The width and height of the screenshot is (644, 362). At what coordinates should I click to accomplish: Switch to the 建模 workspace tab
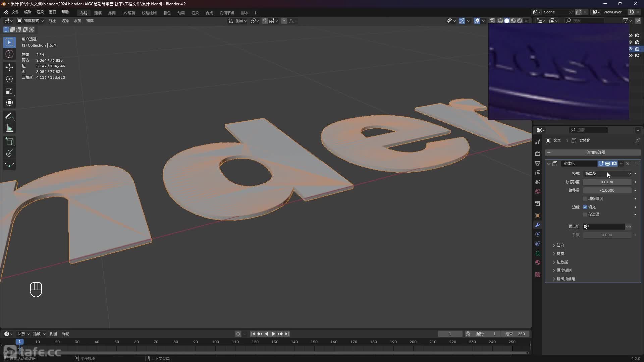coord(98,13)
